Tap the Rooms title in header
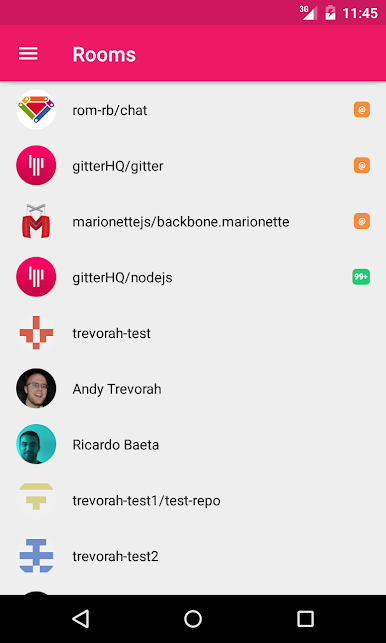 click(104, 54)
